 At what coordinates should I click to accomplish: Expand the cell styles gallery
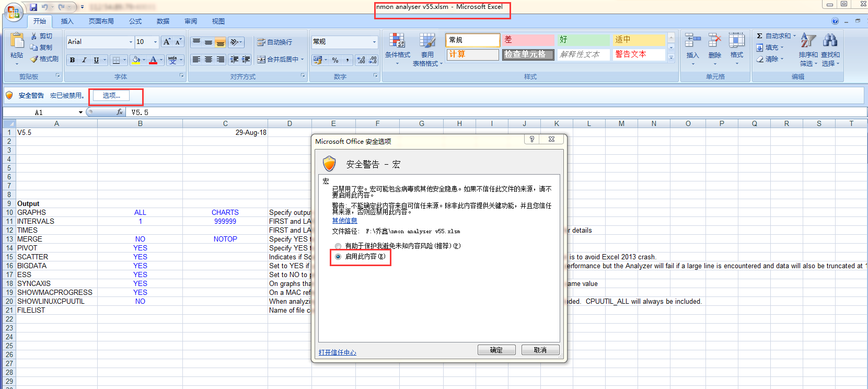(x=672, y=58)
